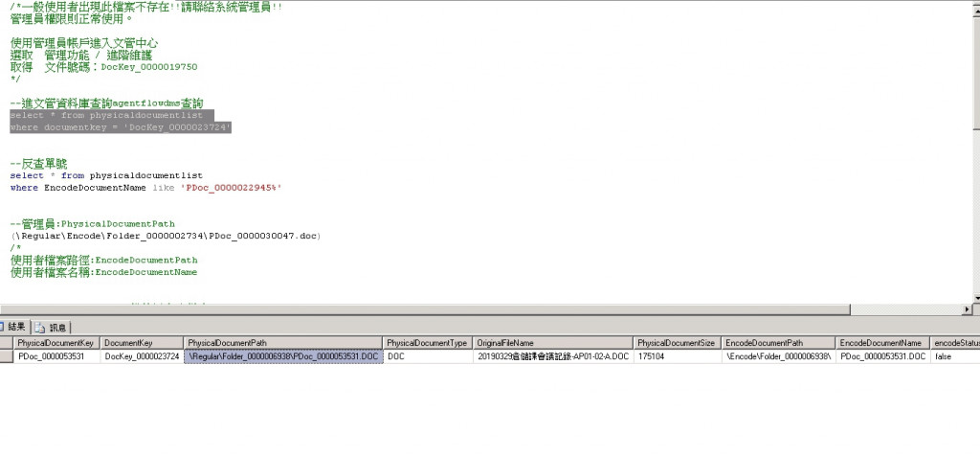Screen dimensions: 980x456
Task: Click the DOC cell under PhysicalDocumentType
Action: point(428,356)
